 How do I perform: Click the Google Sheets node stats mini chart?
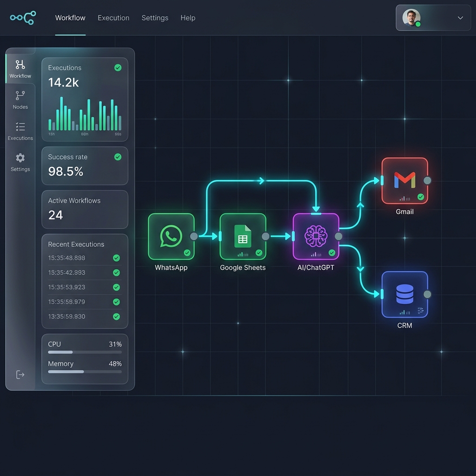243,254
